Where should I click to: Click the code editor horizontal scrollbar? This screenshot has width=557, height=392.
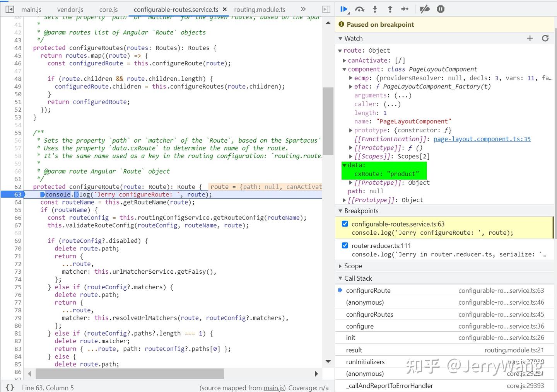tap(130, 373)
